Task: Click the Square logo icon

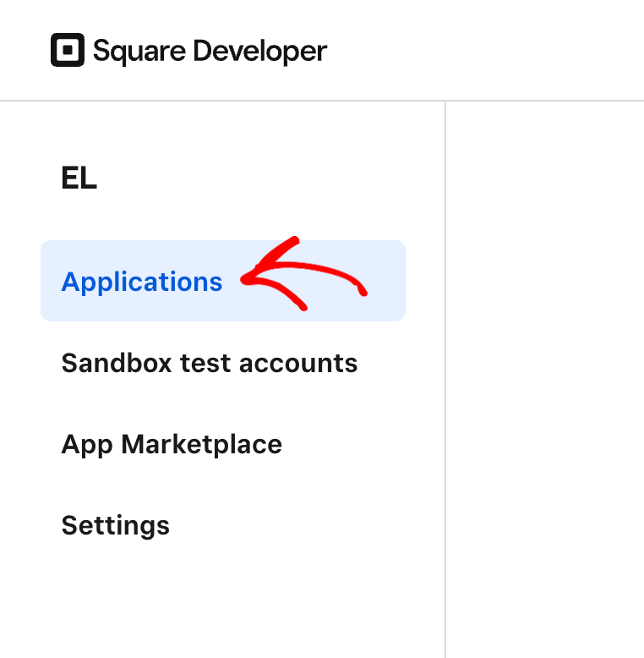Action: click(x=68, y=51)
